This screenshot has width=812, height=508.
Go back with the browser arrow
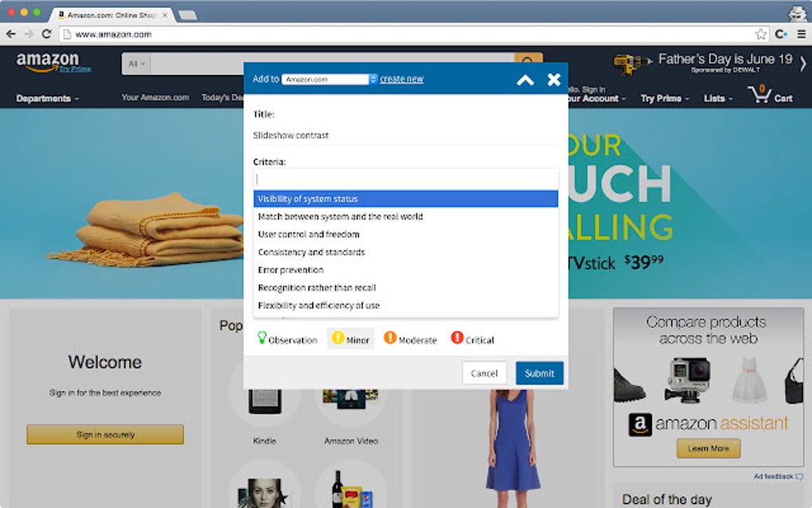tap(11, 34)
